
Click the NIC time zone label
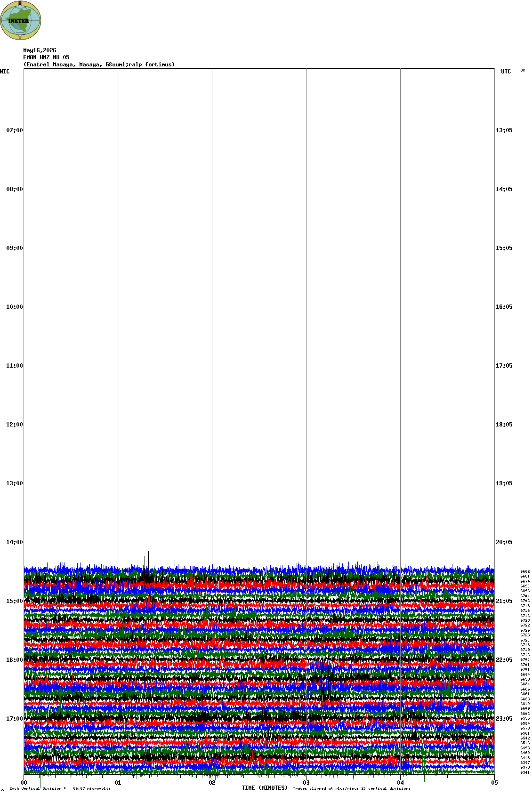pos(5,72)
